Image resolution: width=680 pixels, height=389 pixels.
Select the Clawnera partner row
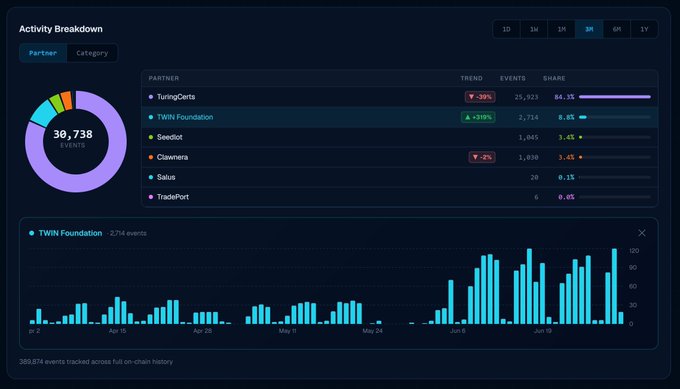[x=399, y=157]
